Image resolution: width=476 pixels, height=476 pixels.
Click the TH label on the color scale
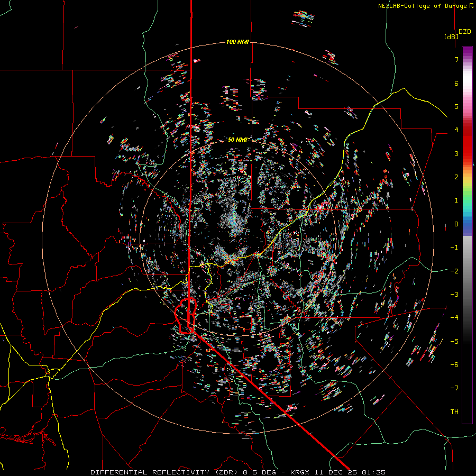pos(454,412)
